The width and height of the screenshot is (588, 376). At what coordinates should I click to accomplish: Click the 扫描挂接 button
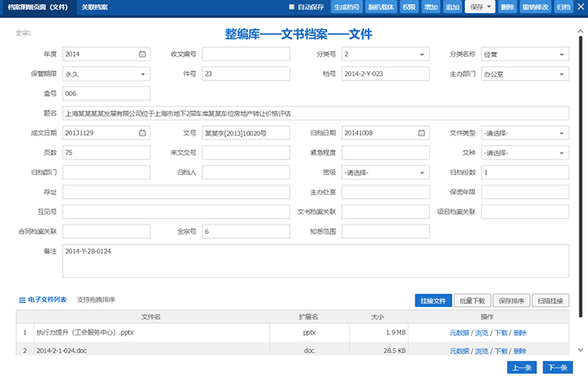[550, 301]
